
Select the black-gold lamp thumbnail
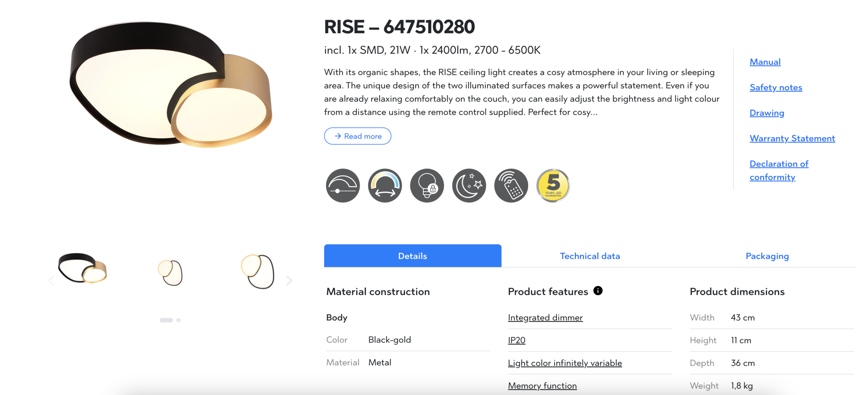tap(83, 268)
